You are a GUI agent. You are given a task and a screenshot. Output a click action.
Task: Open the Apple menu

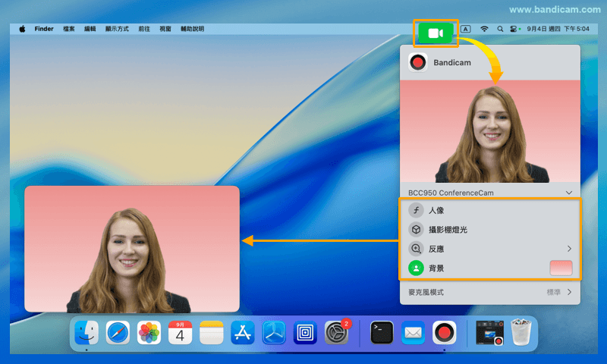point(22,29)
